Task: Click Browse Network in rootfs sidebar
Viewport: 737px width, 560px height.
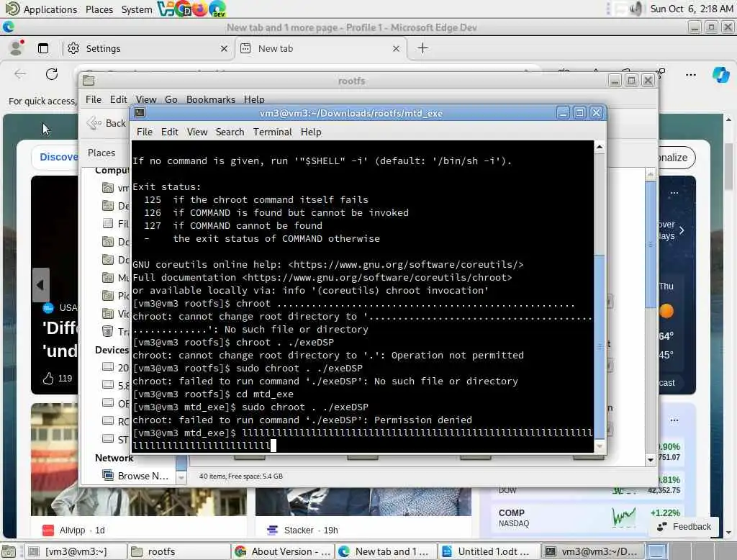Action: (x=135, y=476)
